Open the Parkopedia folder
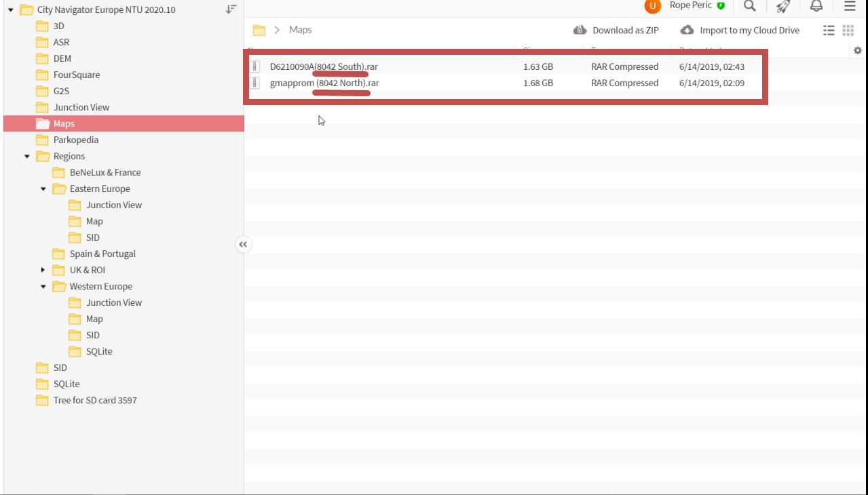Viewport: 868px width, 495px height. [67, 140]
